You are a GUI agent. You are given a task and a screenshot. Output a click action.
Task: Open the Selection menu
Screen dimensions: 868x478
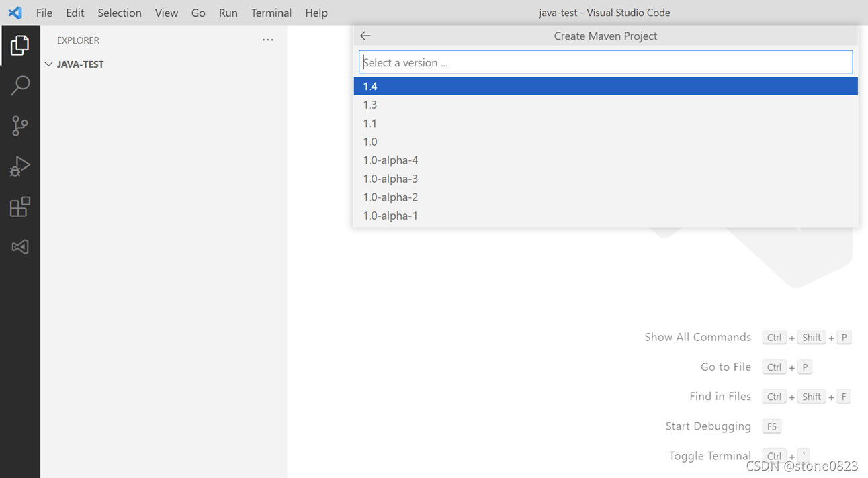[x=120, y=13]
